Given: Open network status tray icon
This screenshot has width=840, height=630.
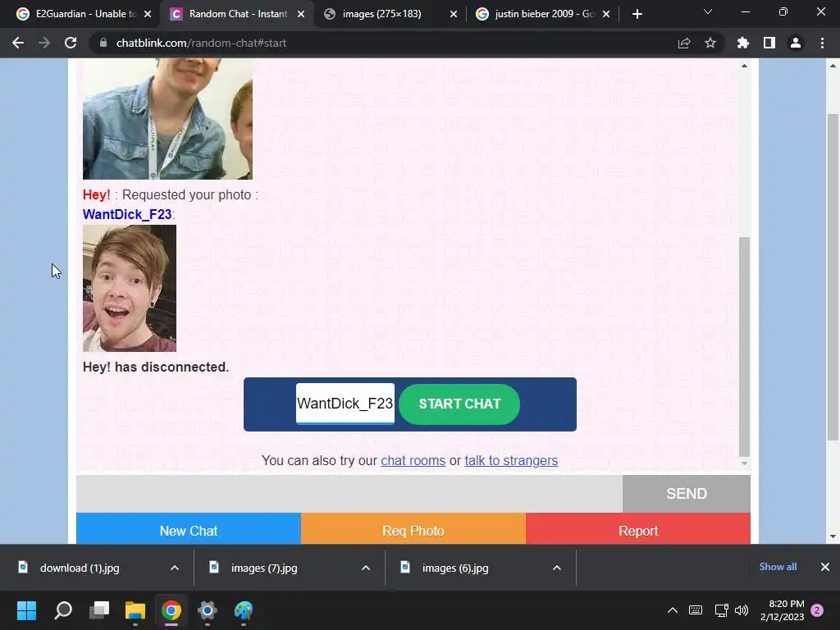Looking at the screenshot, I should coord(721,610).
